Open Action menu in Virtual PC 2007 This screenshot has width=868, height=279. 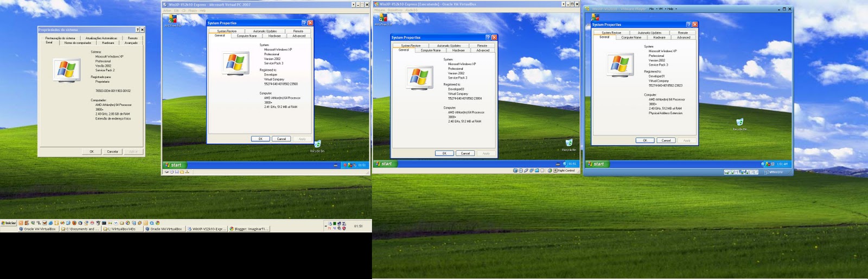168,10
